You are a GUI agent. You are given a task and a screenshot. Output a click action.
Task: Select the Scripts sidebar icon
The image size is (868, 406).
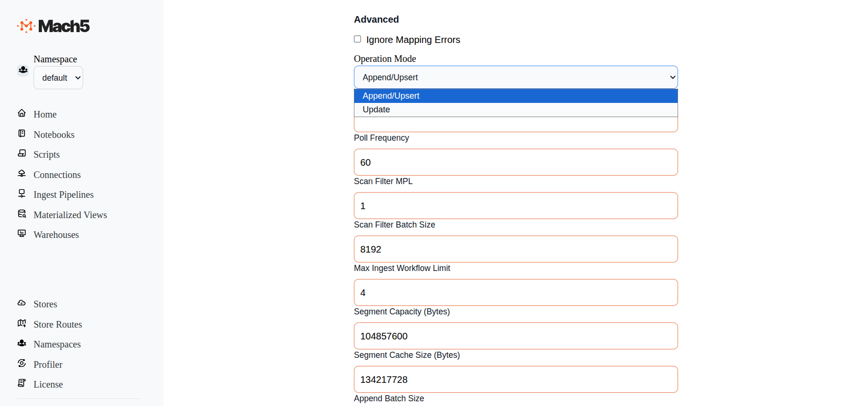click(x=22, y=153)
